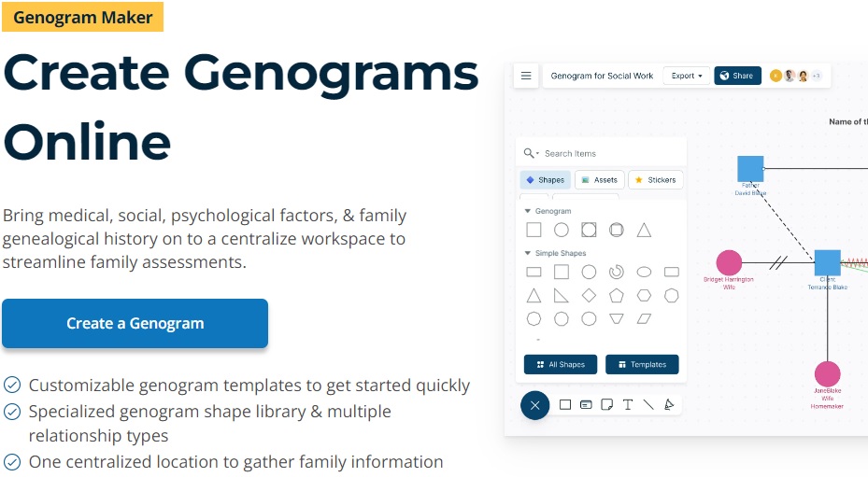Screen dimensions: 868x477
Task: Pick the diamond shape in Simple Shapes
Action: [x=589, y=296]
